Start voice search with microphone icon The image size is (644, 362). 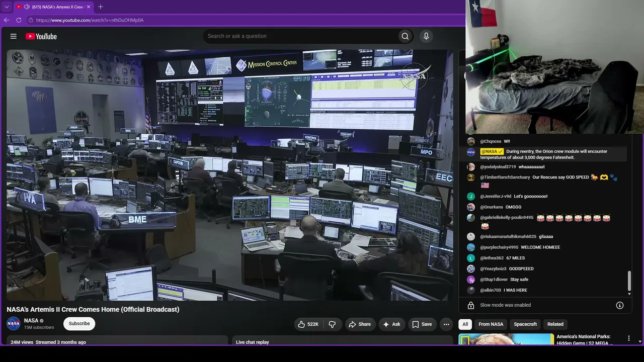426,36
